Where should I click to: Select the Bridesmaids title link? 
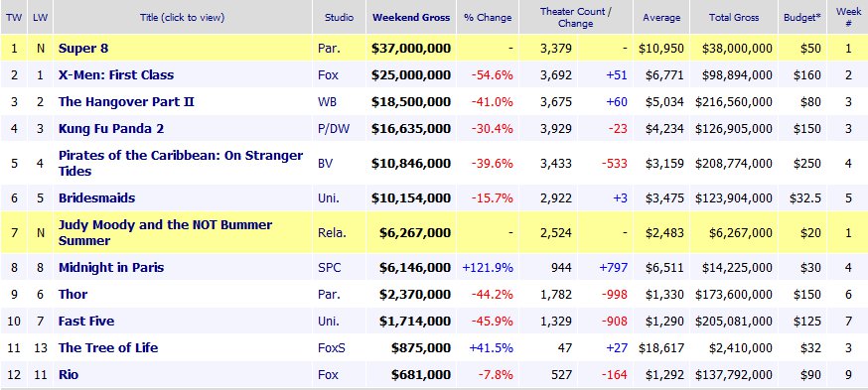pyautogui.click(x=97, y=198)
